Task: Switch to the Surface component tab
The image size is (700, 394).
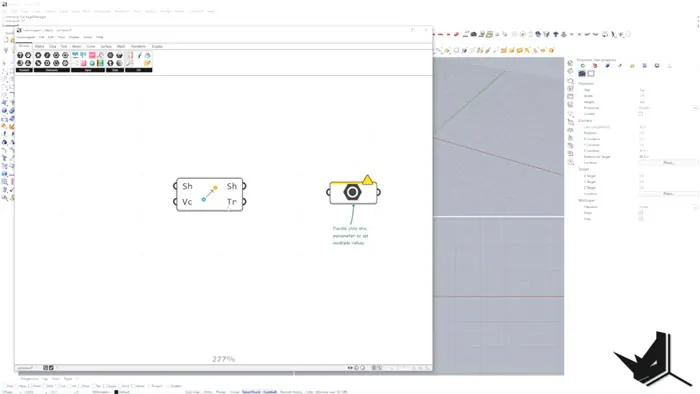Action: pos(106,46)
